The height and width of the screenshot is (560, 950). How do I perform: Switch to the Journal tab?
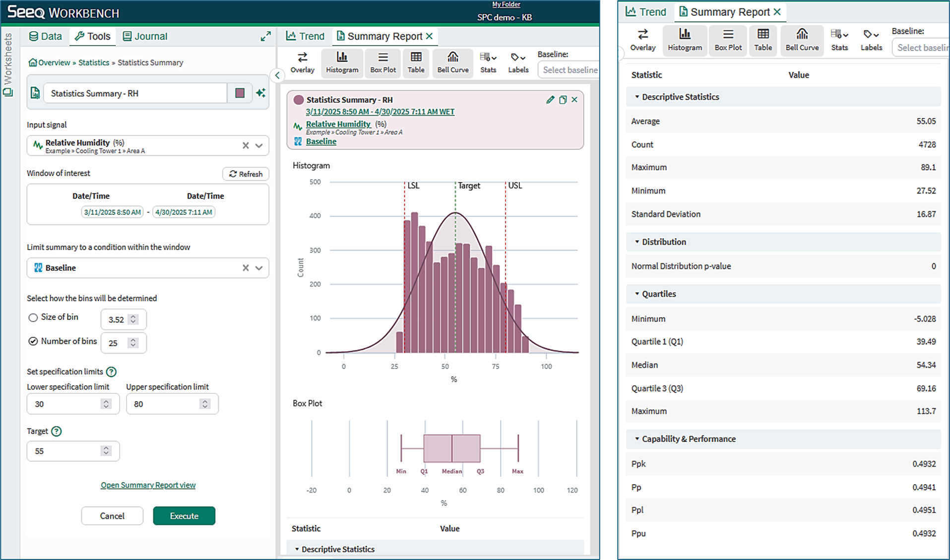pyautogui.click(x=145, y=36)
